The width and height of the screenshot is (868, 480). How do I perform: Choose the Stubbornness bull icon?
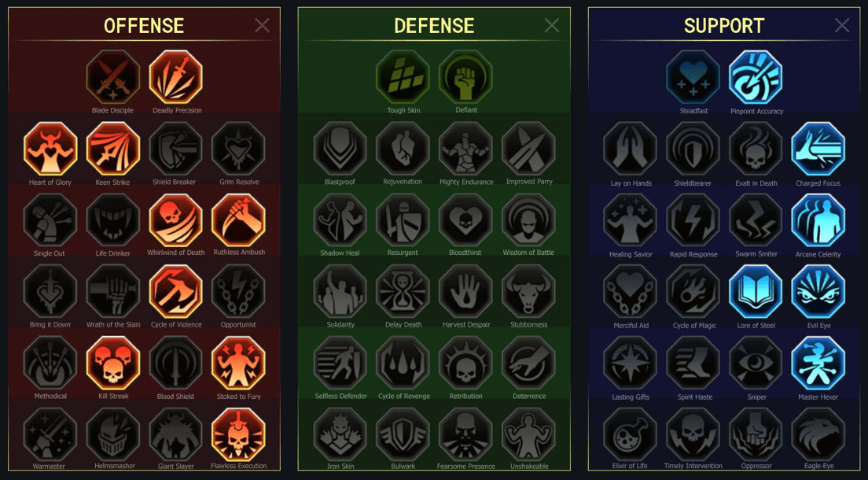tap(528, 292)
